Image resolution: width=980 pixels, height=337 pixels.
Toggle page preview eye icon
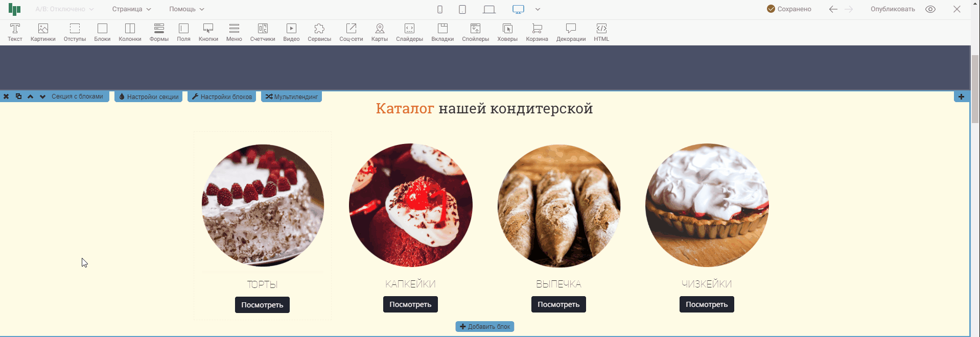(930, 9)
